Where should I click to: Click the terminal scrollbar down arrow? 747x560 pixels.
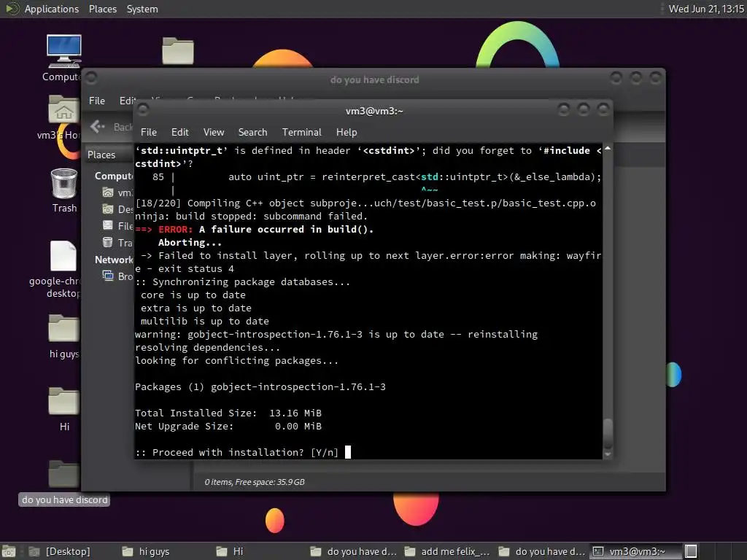click(608, 454)
